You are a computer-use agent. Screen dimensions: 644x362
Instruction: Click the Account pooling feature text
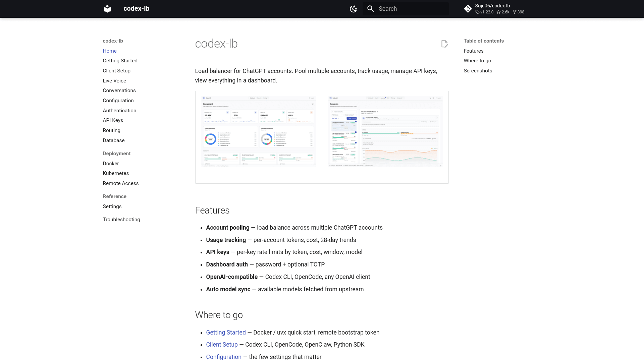click(x=228, y=228)
